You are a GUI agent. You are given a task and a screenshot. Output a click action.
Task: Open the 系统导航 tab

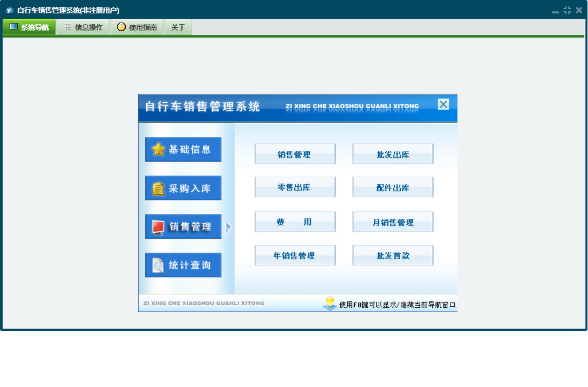pos(29,27)
